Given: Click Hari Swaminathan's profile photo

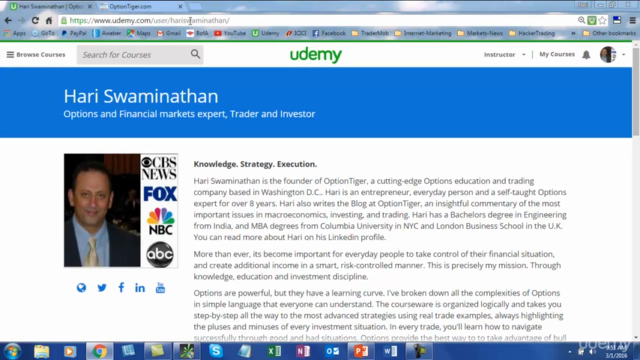Looking at the screenshot, I should (121, 211).
